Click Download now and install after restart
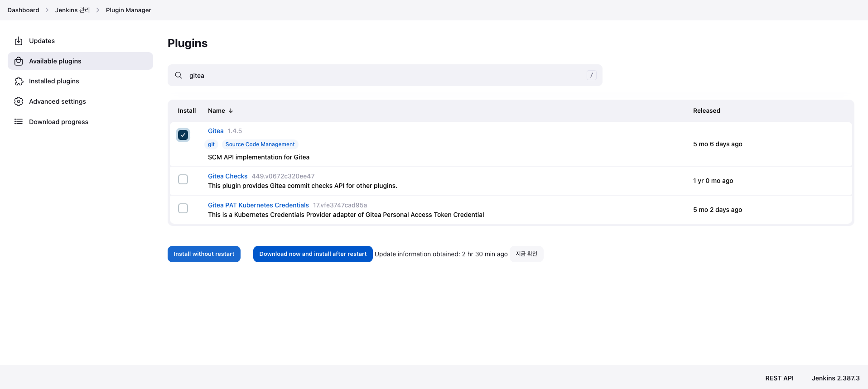This screenshot has width=868, height=389. 313,254
